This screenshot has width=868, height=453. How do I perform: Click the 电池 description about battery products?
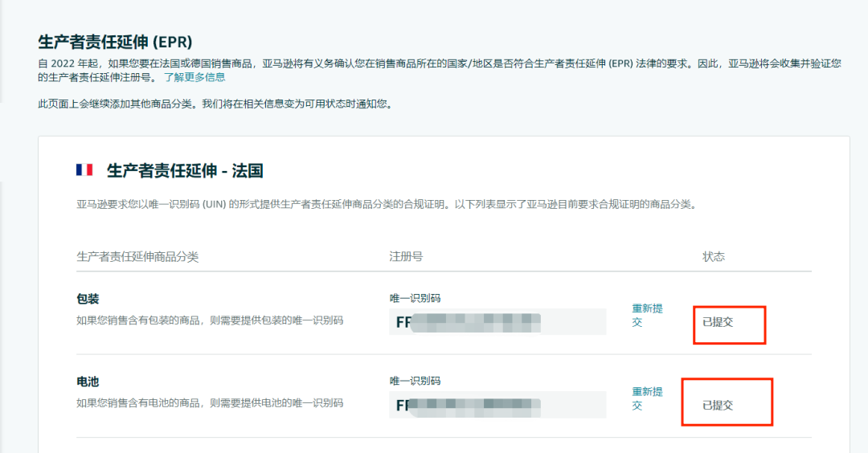pos(210,402)
